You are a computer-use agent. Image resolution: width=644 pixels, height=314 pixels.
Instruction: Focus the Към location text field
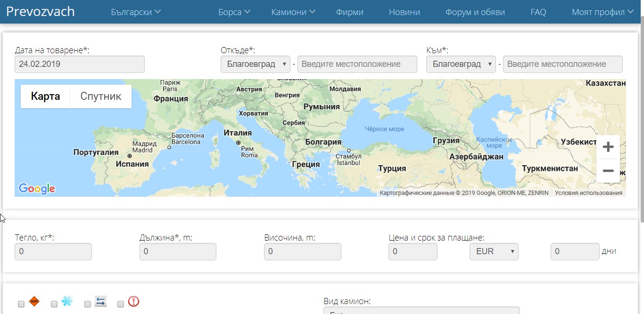[563, 64]
